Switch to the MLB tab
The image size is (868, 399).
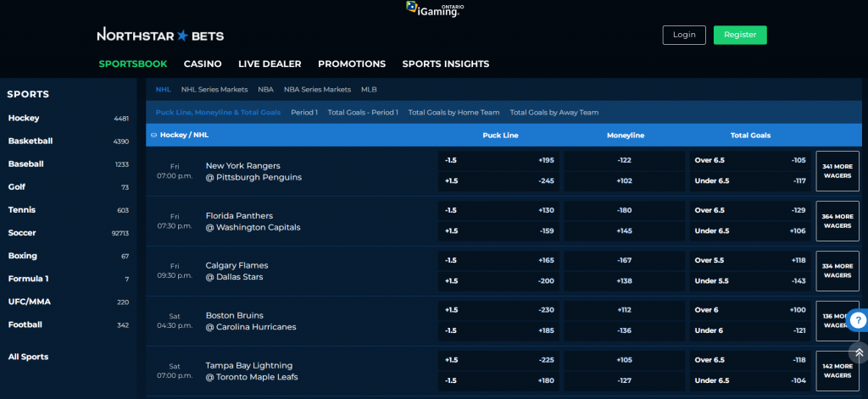coord(369,90)
